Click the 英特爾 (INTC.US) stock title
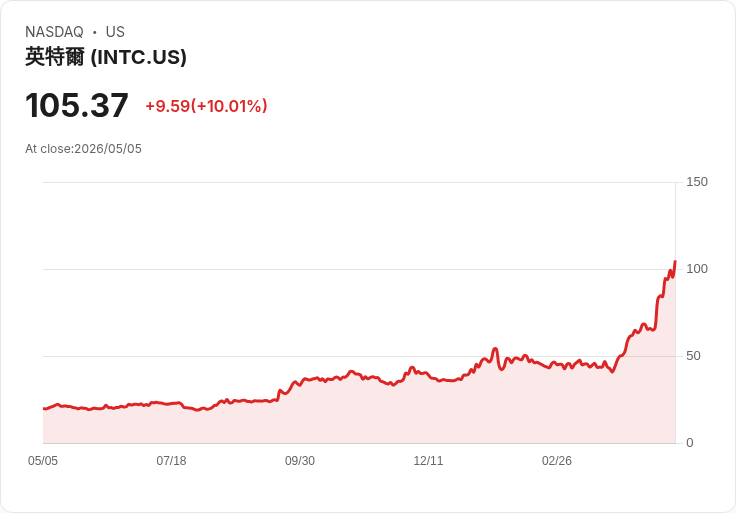 (106, 57)
